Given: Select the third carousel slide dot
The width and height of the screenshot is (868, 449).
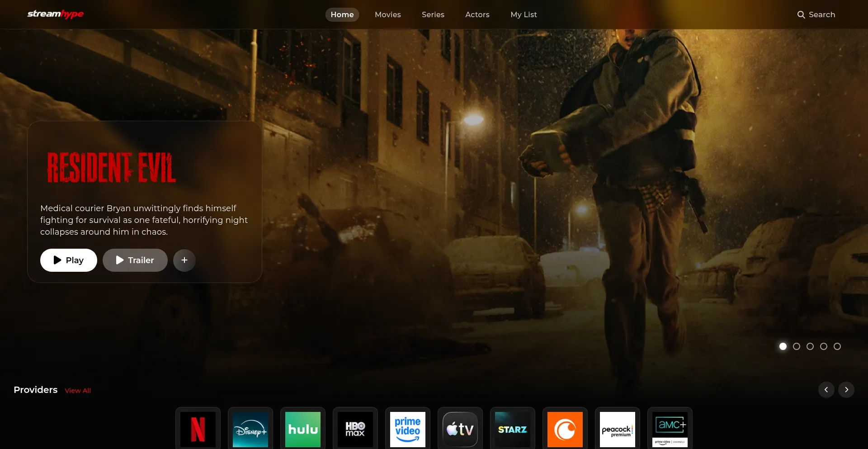Looking at the screenshot, I should [x=810, y=346].
